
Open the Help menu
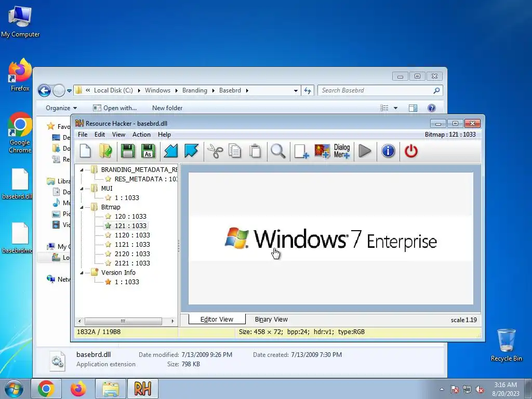[164, 135]
